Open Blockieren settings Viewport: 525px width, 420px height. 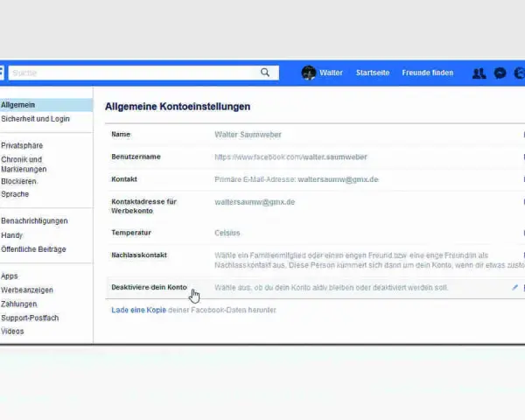(18, 181)
